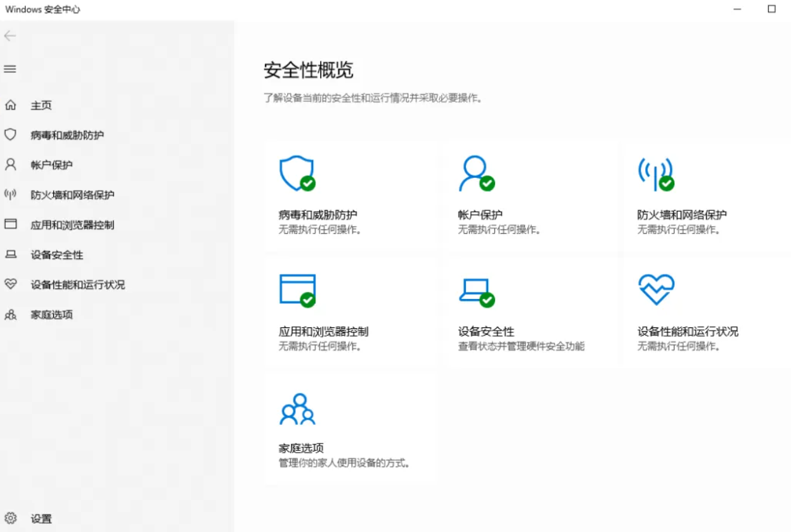Click the overview subtitle starting with 了解设备
The width and height of the screenshot is (791, 532).
(x=373, y=99)
